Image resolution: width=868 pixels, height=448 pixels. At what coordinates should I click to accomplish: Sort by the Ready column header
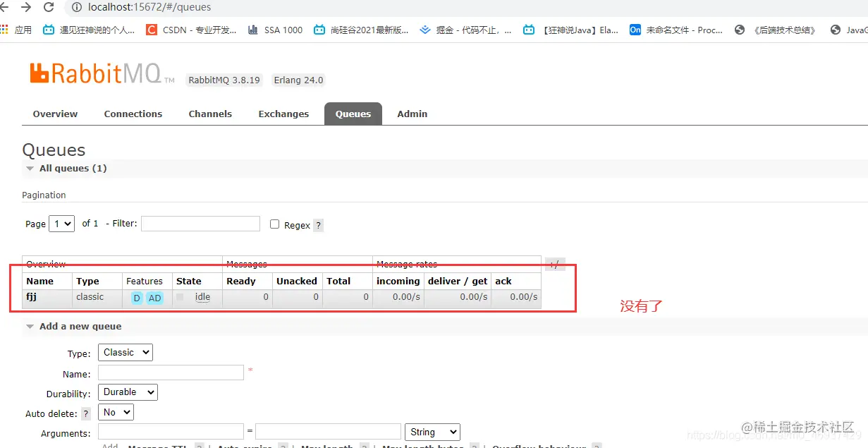click(241, 281)
